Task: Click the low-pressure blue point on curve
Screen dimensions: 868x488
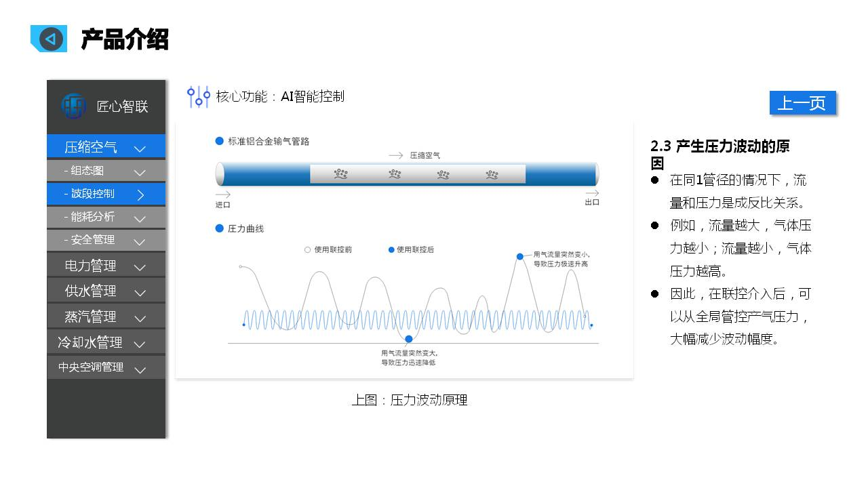Action: tap(409, 339)
